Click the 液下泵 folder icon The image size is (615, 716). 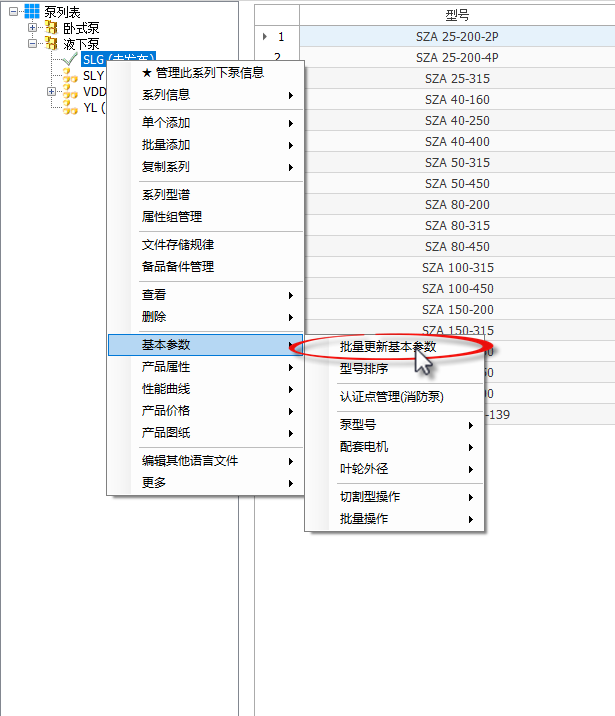(x=52, y=43)
